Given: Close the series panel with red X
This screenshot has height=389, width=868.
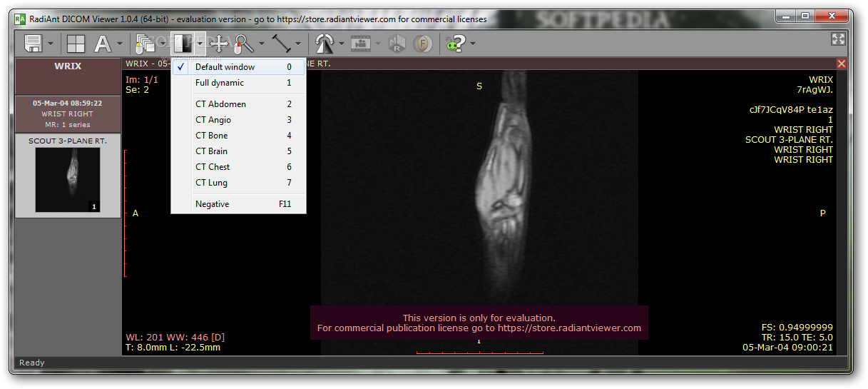Looking at the screenshot, I should click(842, 64).
